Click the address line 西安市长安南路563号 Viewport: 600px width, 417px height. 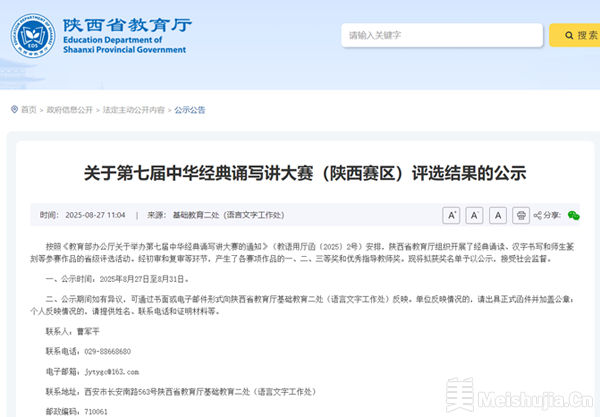(200, 392)
